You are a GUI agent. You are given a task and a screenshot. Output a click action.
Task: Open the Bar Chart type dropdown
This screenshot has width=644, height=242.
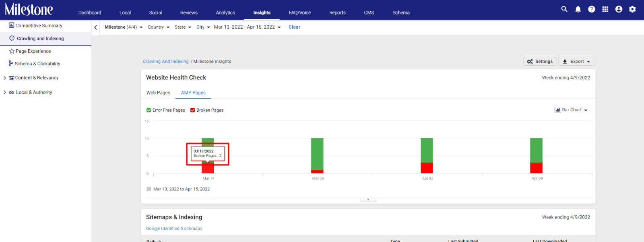[x=571, y=110]
